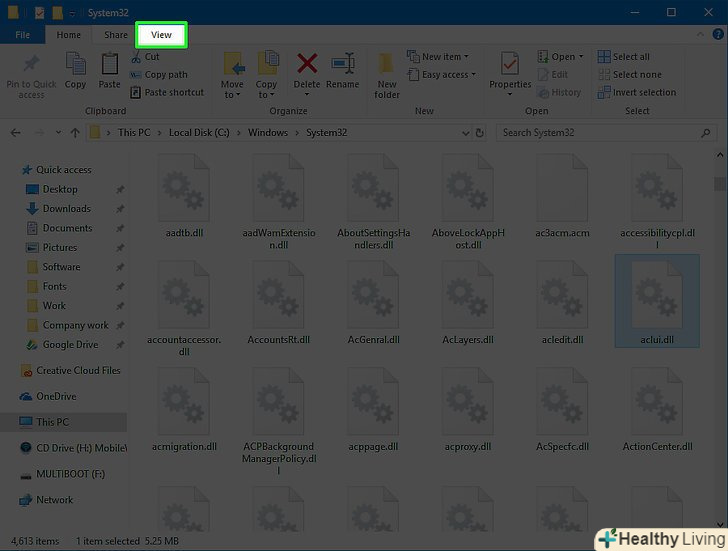Image resolution: width=728 pixels, height=551 pixels.
Task: Click Pin to Quick access icon
Action: [31, 64]
